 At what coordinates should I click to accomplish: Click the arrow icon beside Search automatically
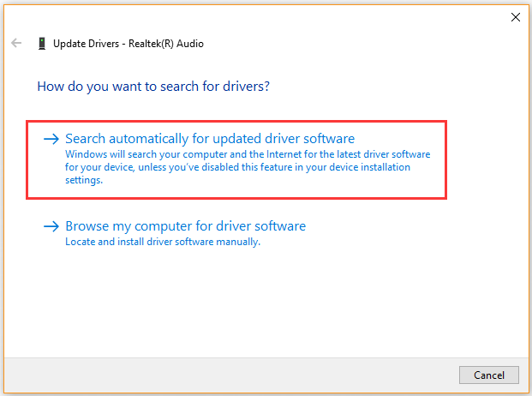[x=51, y=139]
